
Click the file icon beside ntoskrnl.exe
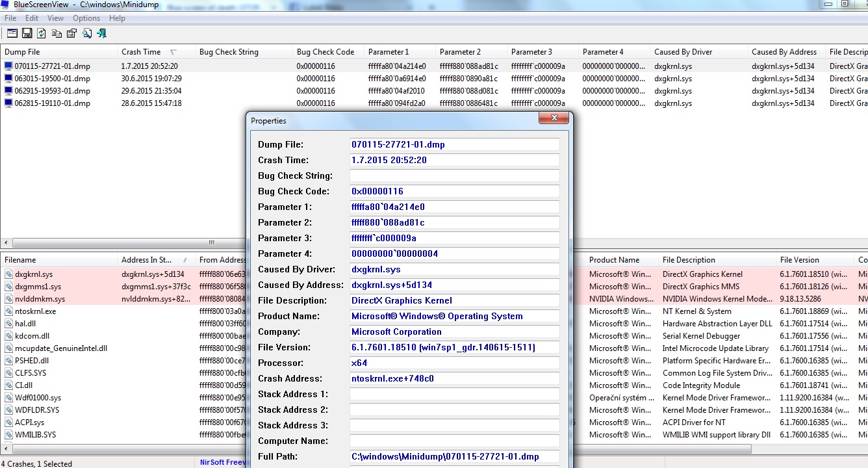point(8,311)
